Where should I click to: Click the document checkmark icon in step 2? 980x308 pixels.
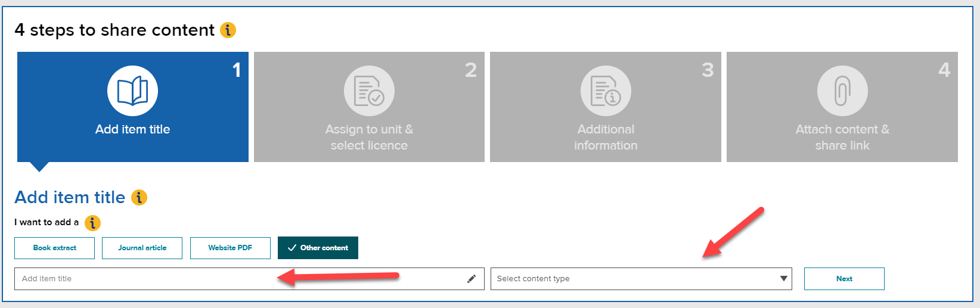tap(369, 91)
